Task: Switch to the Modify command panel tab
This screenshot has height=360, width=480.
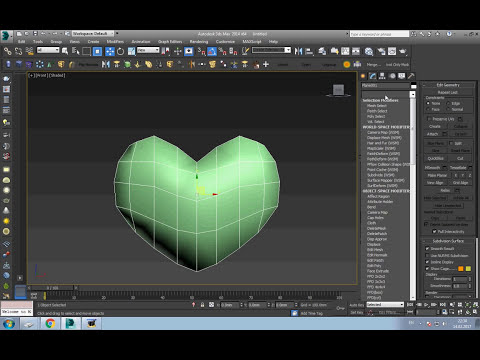Action: pyautogui.click(x=372, y=76)
